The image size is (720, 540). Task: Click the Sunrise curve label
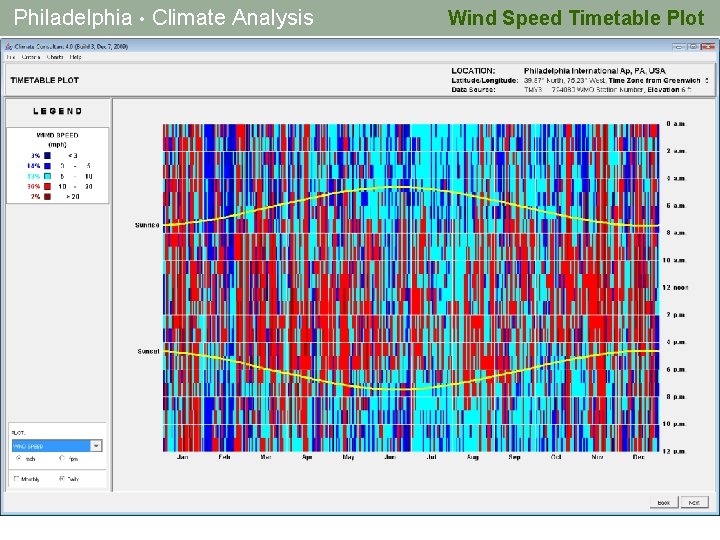[x=147, y=225]
